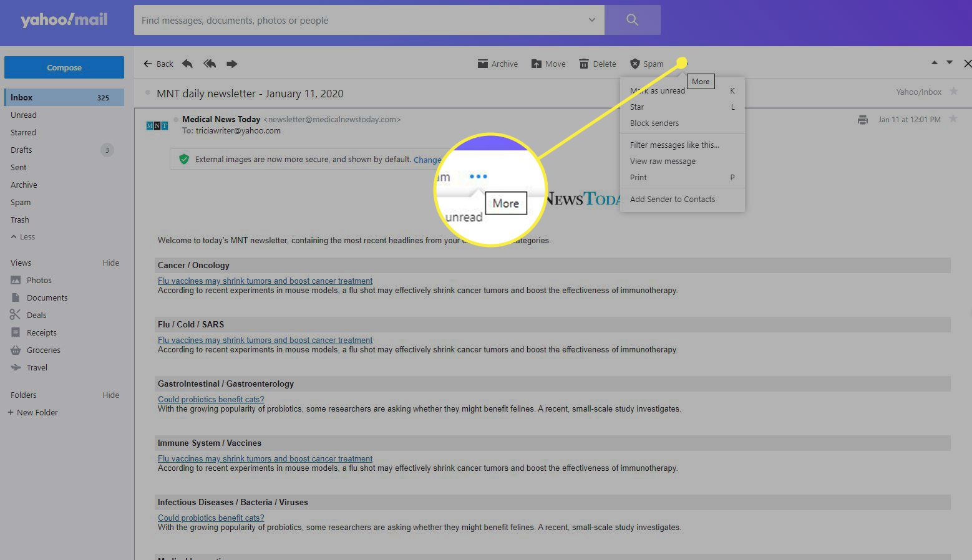Click the Yahoo Mail logo
The image size is (972, 560).
tap(64, 20)
